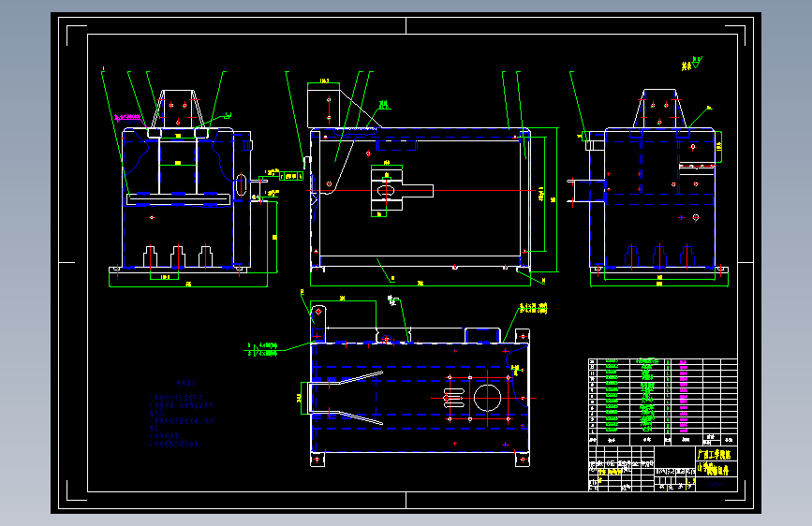The height and width of the screenshot is (526, 812).
Task: Click the horizontal pipe stub on right end view
Action: coord(588,191)
